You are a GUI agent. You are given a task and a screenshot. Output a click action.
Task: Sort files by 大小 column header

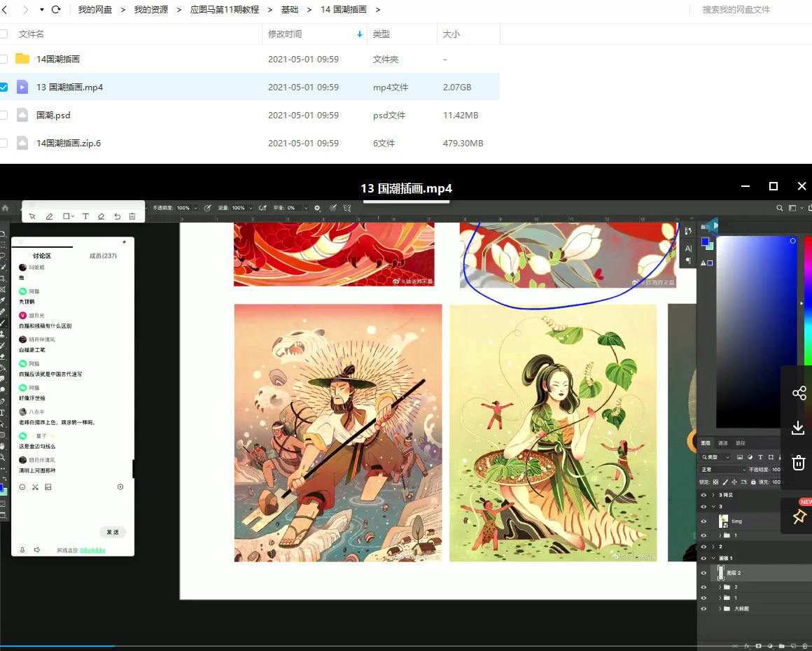coord(451,34)
